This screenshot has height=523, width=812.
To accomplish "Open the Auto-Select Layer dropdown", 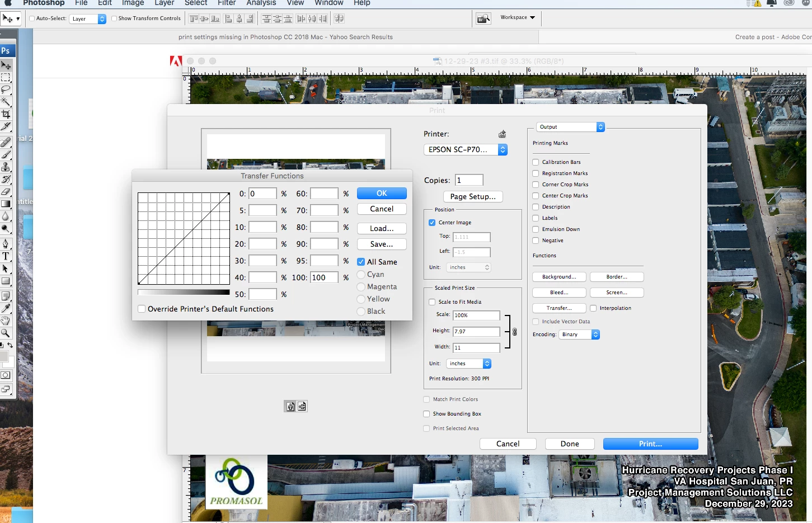I will [x=88, y=19].
